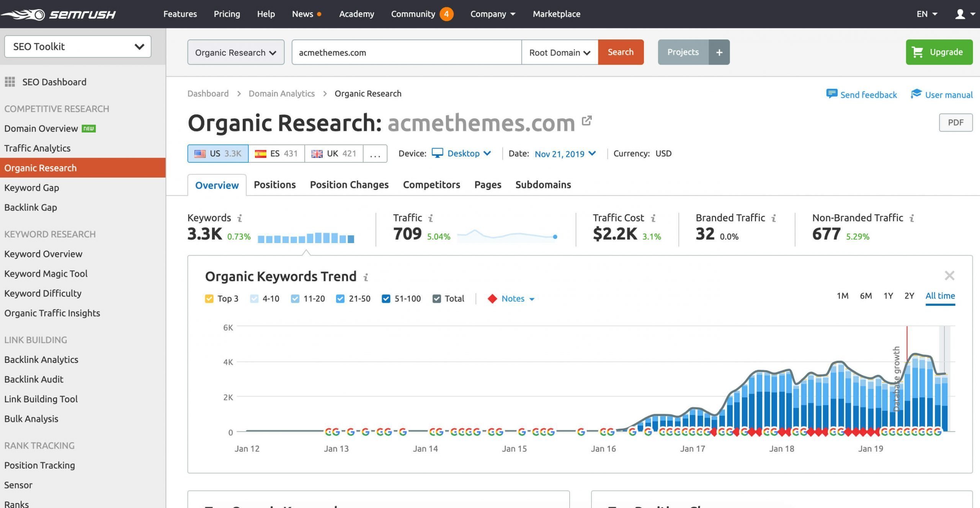Select the 6M time range
The image size is (980, 508).
pyautogui.click(x=866, y=296)
